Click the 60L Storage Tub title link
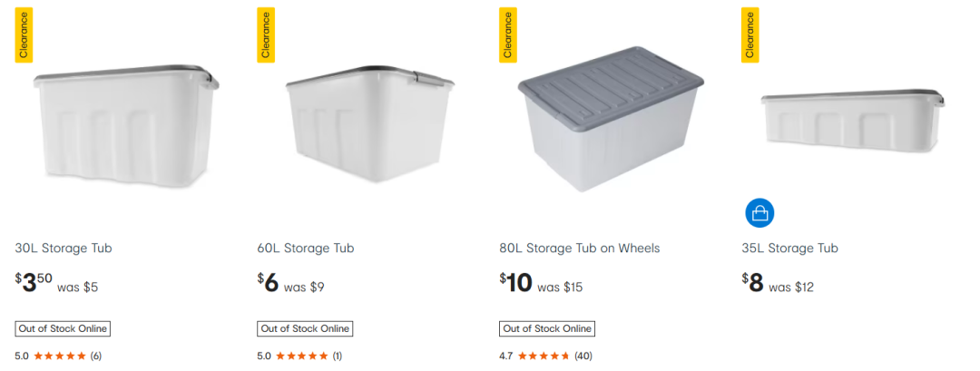The width and height of the screenshot is (980, 371). point(306,248)
